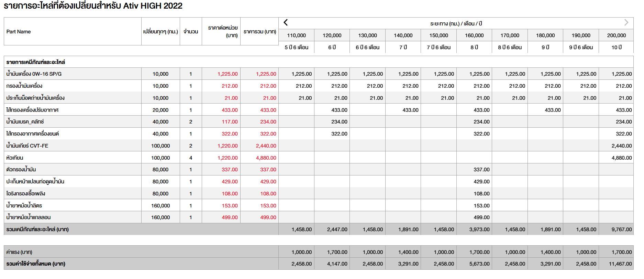Click the หัวเทียน part row
Image resolution: width=644 pixels, height=279 pixels.
(15, 158)
